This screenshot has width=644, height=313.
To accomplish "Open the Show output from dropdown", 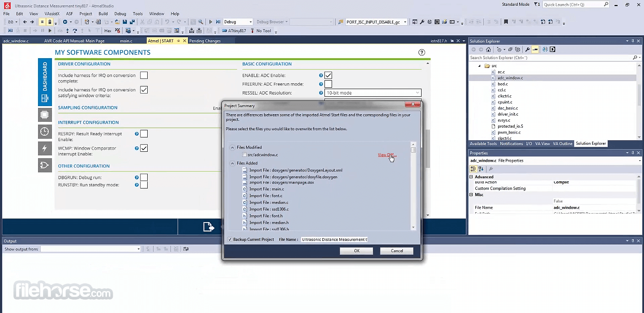I will (x=91, y=249).
